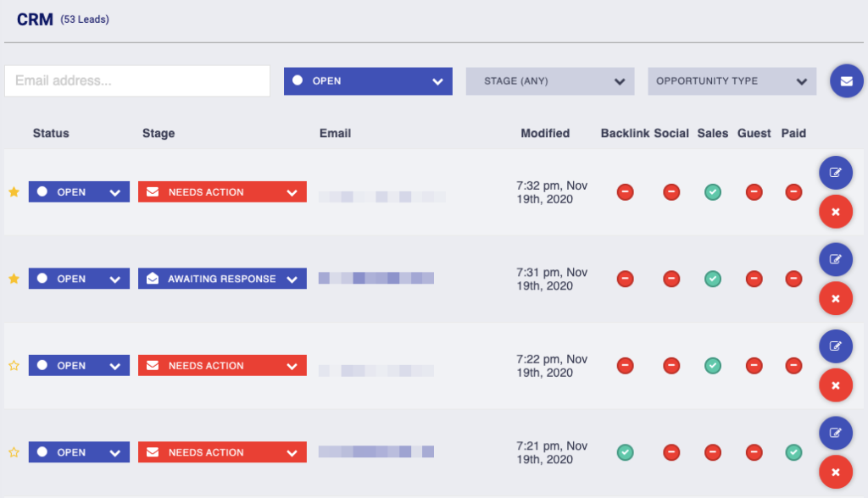Viewport: 868px width, 498px height.
Task: Toggle Backlink on for 7:31 pm lead
Action: coord(625,279)
